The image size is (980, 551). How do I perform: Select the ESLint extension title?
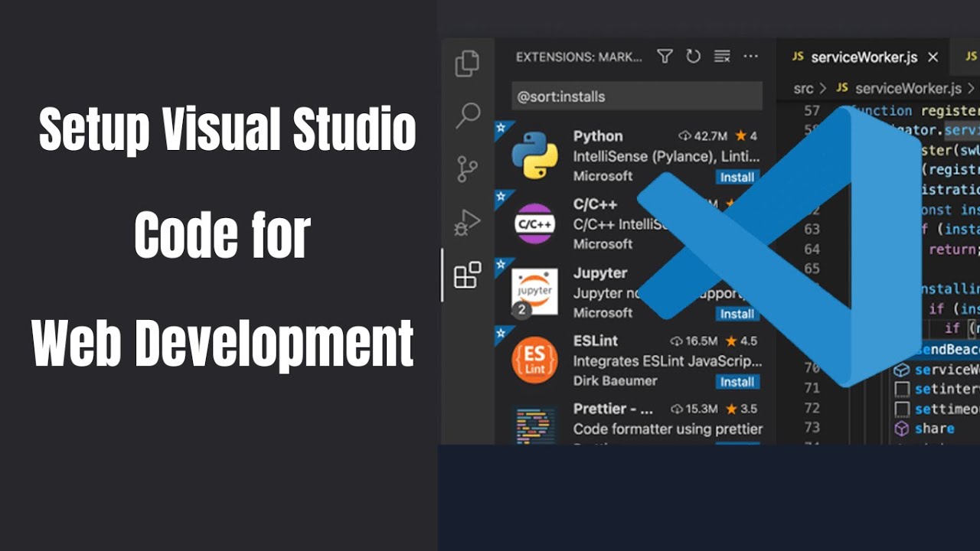[x=596, y=341]
